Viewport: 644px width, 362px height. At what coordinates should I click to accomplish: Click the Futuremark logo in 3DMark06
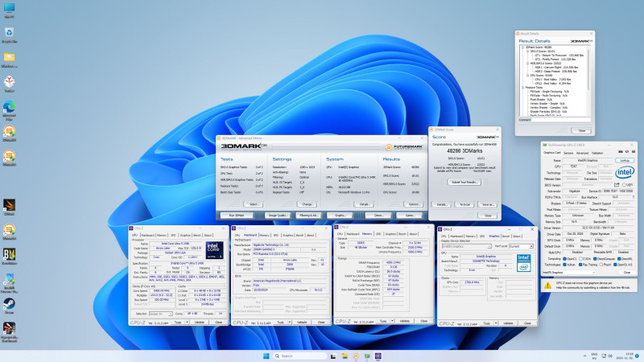tap(404, 147)
